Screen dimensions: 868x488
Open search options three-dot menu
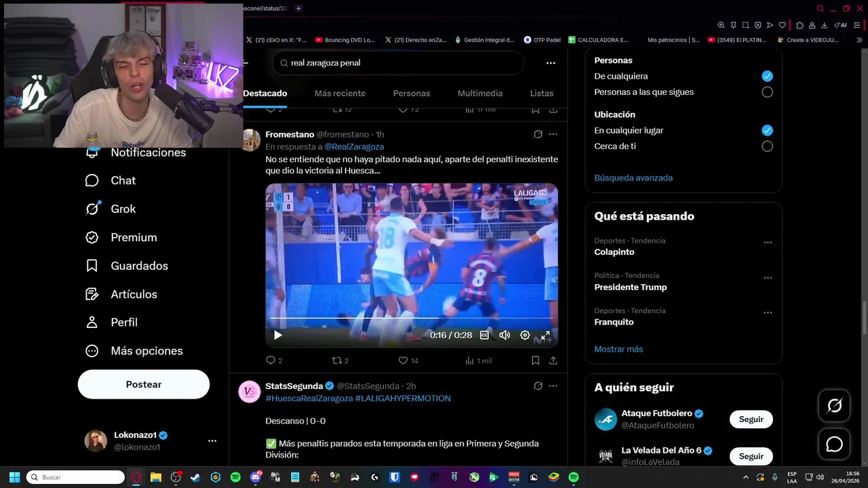pyautogui.click(x=551, y=63)
